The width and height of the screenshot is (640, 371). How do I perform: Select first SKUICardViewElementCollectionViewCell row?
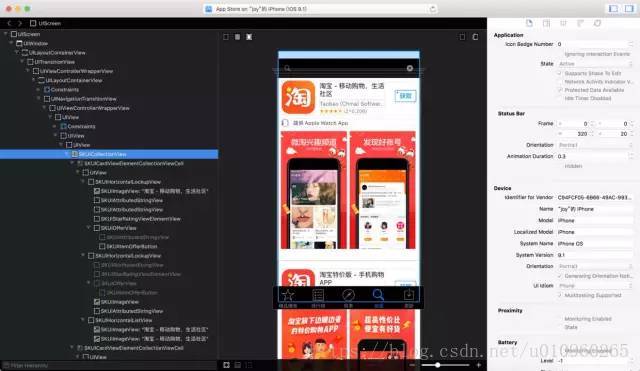pyautogui.click(x=134, y=163)
